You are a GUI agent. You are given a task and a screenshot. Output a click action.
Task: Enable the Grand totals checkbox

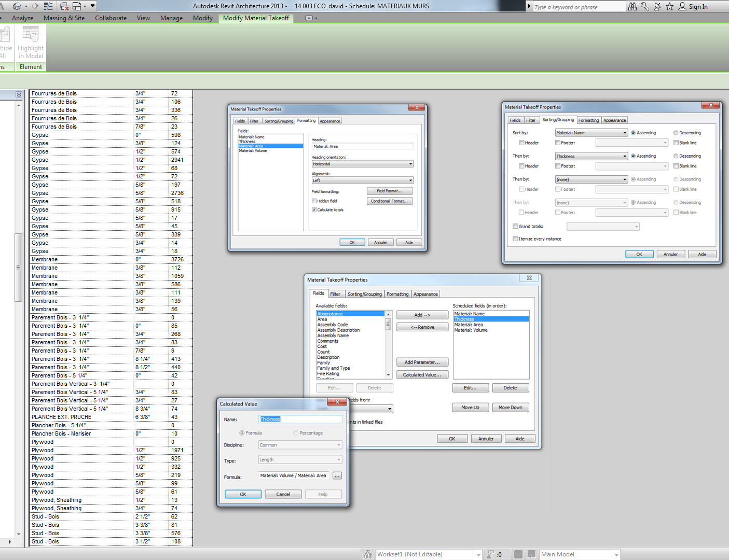(515, 227)
